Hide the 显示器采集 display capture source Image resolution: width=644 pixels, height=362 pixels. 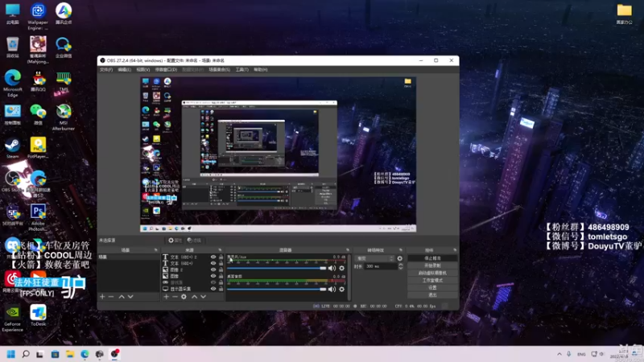pyautogui.click(x=213, y=289)
